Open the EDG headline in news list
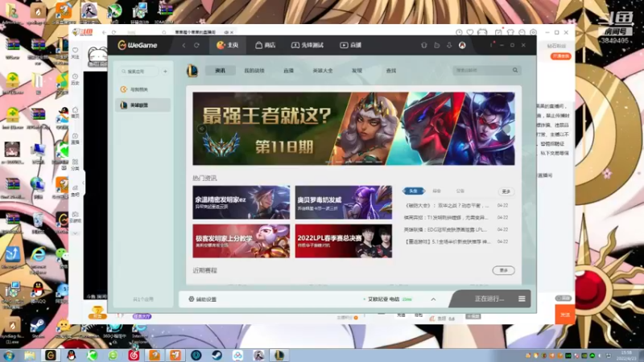 click(446, 229)
